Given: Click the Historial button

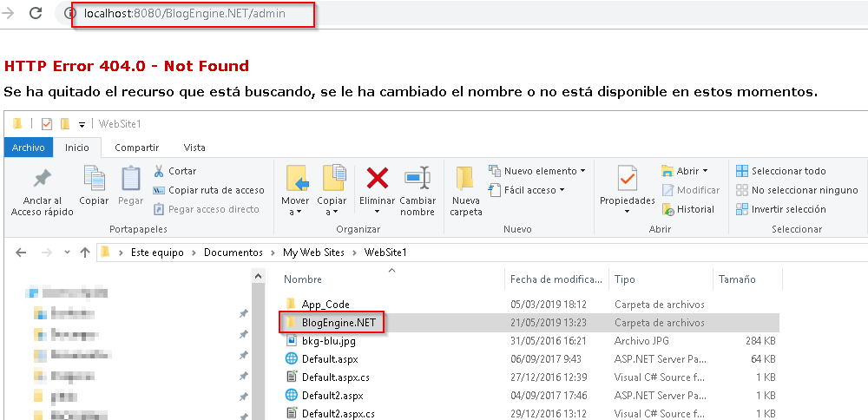Looking at the screenshot, I should (x=688, y=209).
